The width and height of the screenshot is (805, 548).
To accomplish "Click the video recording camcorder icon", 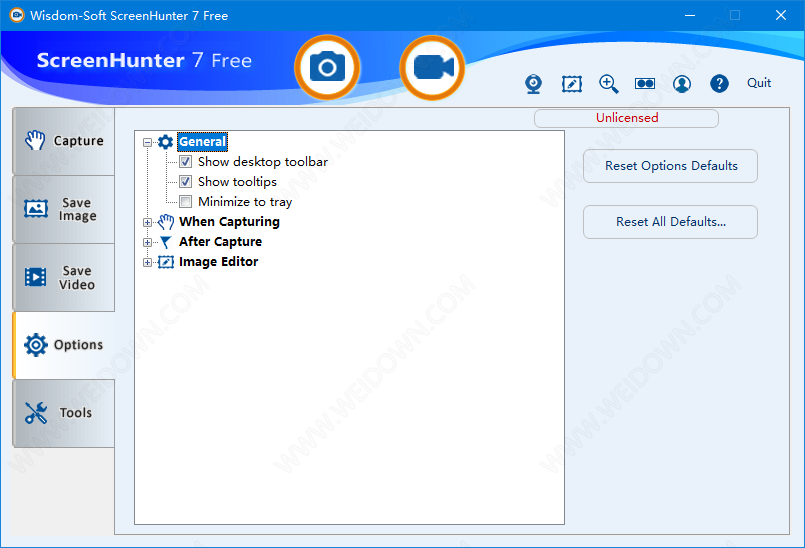I will pos(432,67).
